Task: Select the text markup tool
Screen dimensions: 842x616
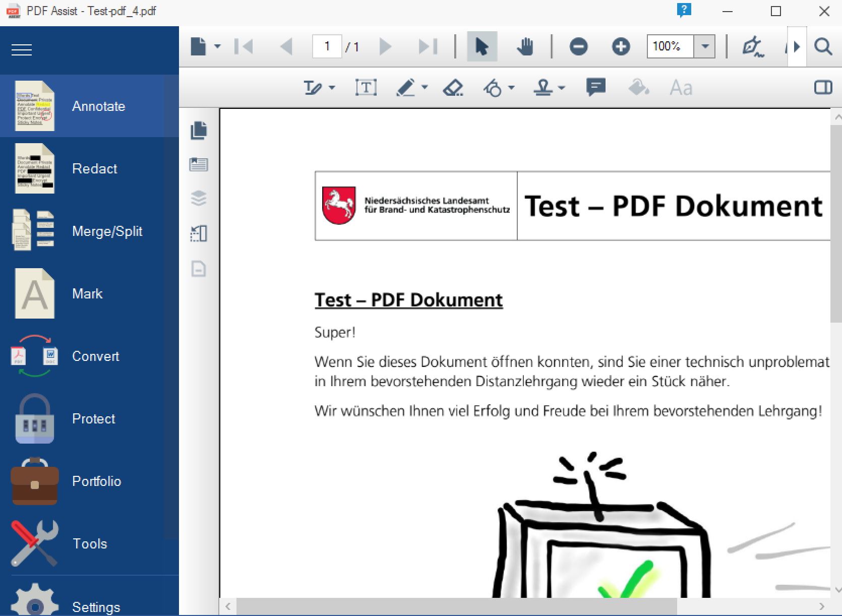Action: 313,88
